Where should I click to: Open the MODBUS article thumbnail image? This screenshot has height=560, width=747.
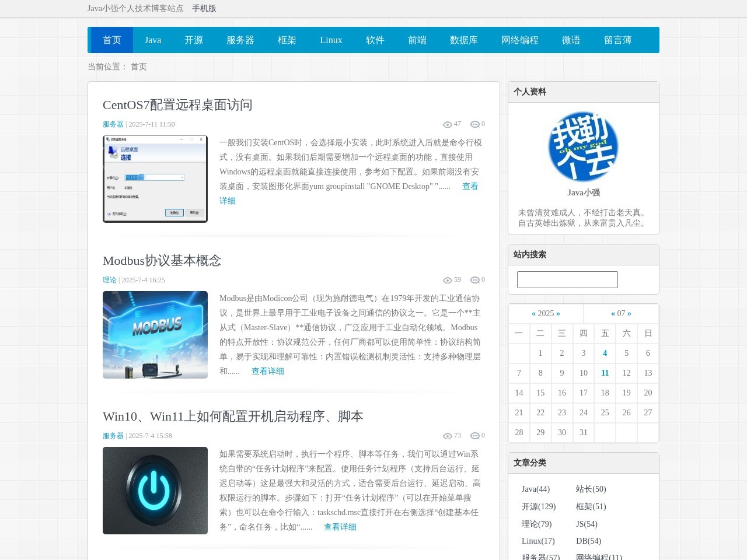pyautogui.click(x=155, y=335)
